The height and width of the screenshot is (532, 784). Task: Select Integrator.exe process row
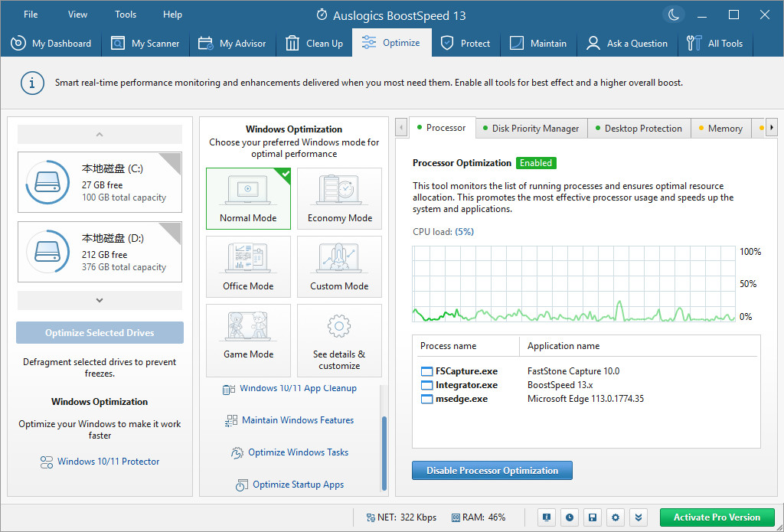click(x=586, y=385)
